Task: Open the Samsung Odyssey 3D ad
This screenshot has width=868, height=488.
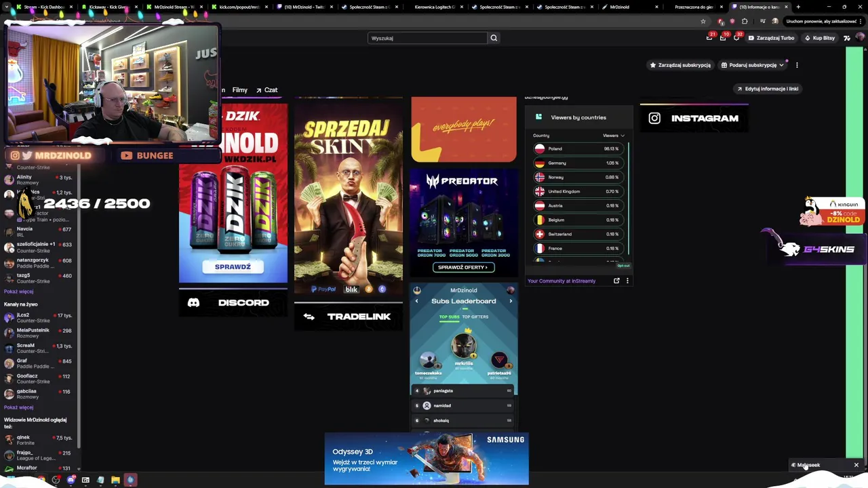Action: coord(427,458)
